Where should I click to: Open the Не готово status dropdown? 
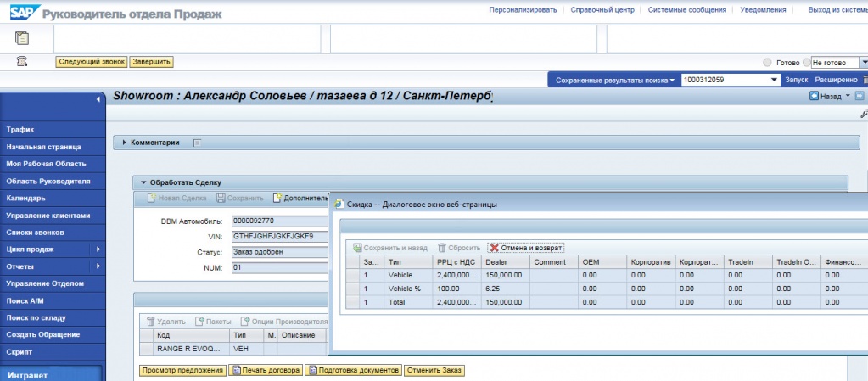pyautogui.click(x=864, y=63)
